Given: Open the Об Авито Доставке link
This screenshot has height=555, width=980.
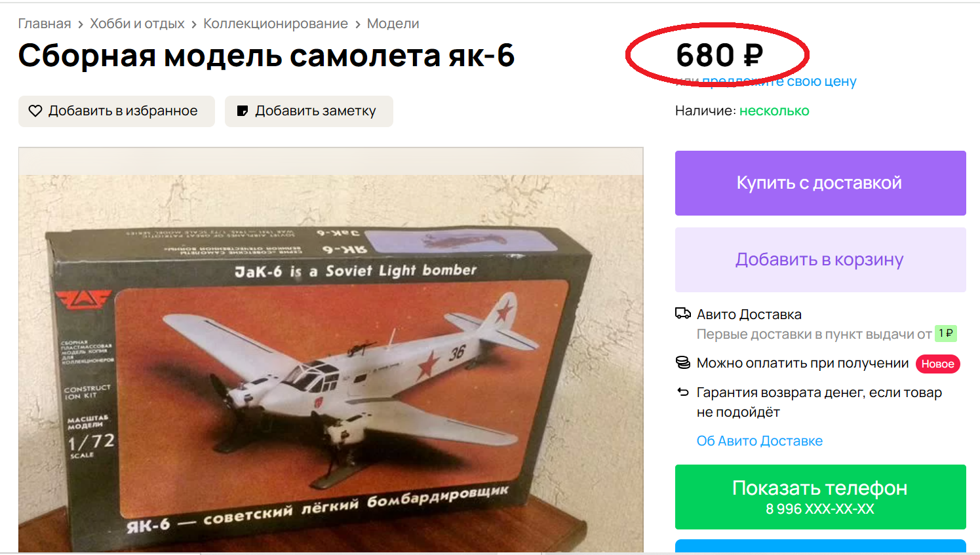Looking at the screenshot, I should point(760,441).
